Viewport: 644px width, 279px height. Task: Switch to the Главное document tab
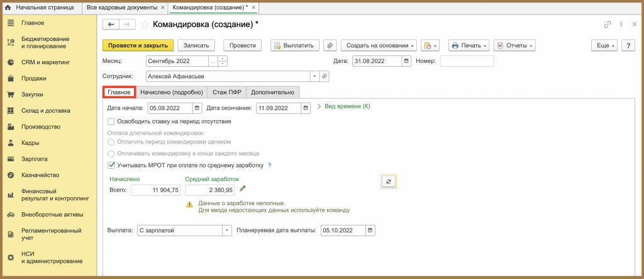[119, 92]
